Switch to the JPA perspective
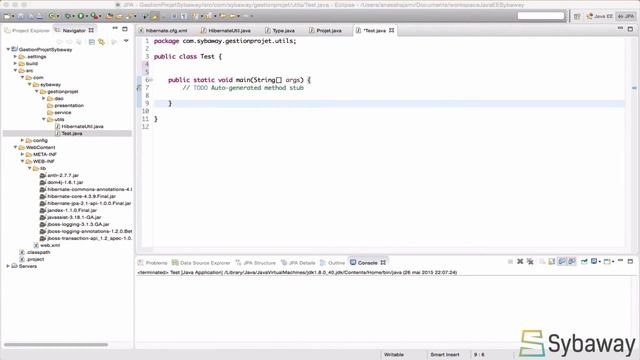The image size is (640, 360). tap(626, 16)
